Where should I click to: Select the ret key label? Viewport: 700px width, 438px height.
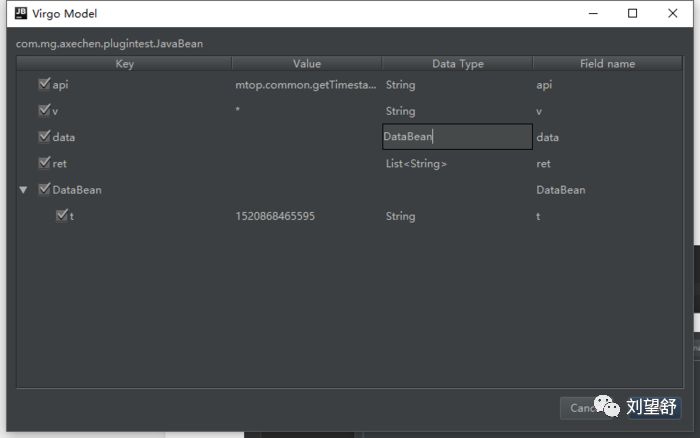(x=59, y=164)
